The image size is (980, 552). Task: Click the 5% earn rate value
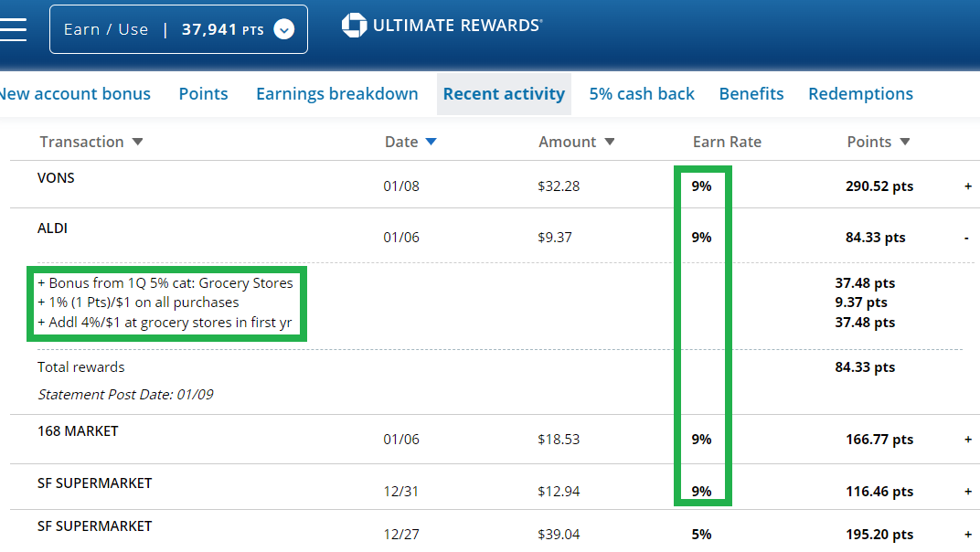click(701, 535)
